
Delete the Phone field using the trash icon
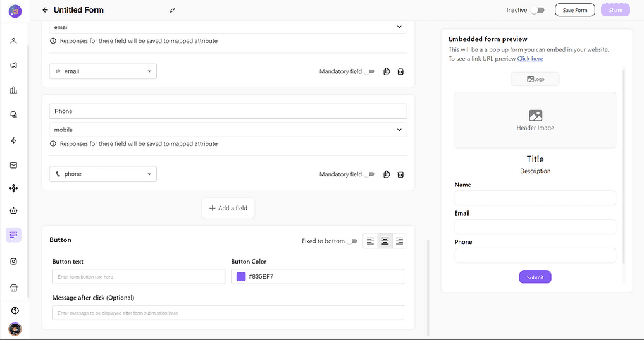[400, 174]
